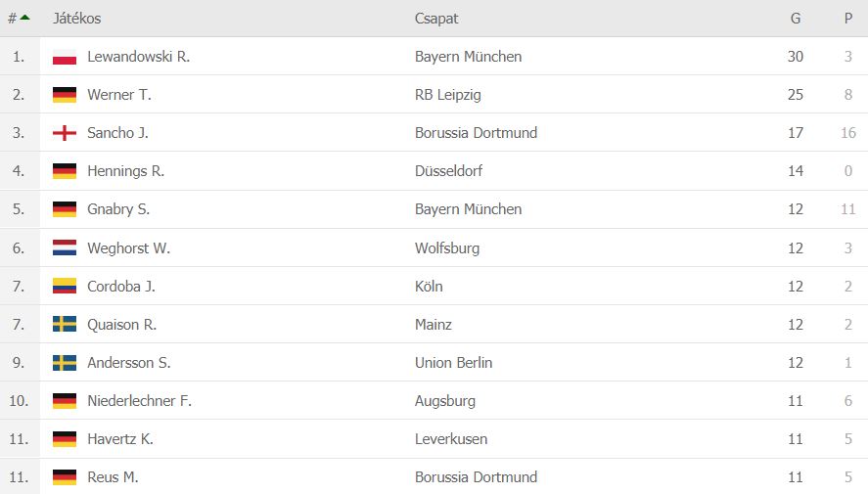Sort by rank using the green arrow

point(24,18)
